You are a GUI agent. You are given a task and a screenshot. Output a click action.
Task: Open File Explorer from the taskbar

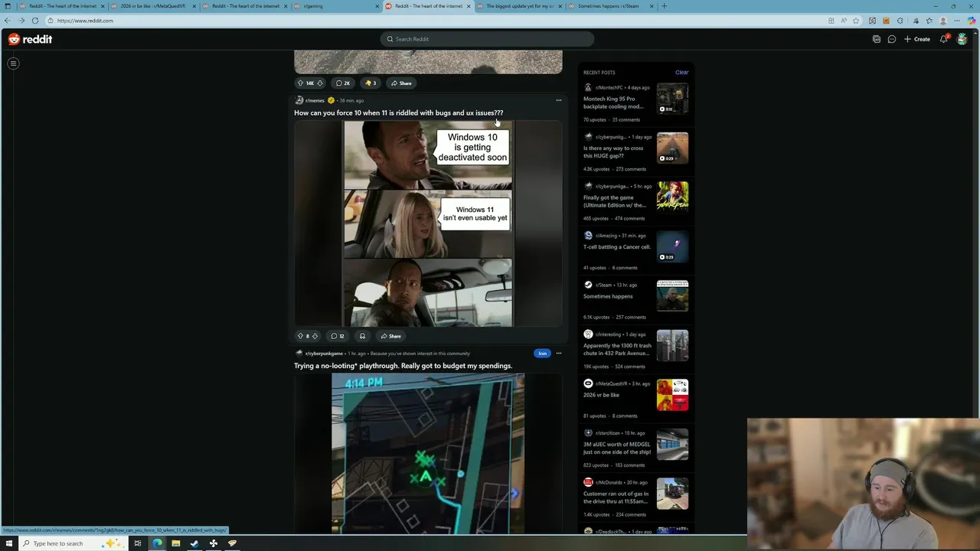pyautogui.click(x=175, y=543)
